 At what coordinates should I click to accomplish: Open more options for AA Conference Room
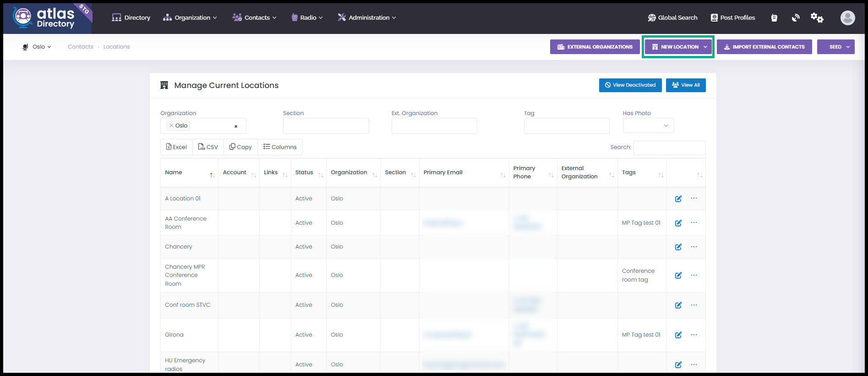point(694,222)
